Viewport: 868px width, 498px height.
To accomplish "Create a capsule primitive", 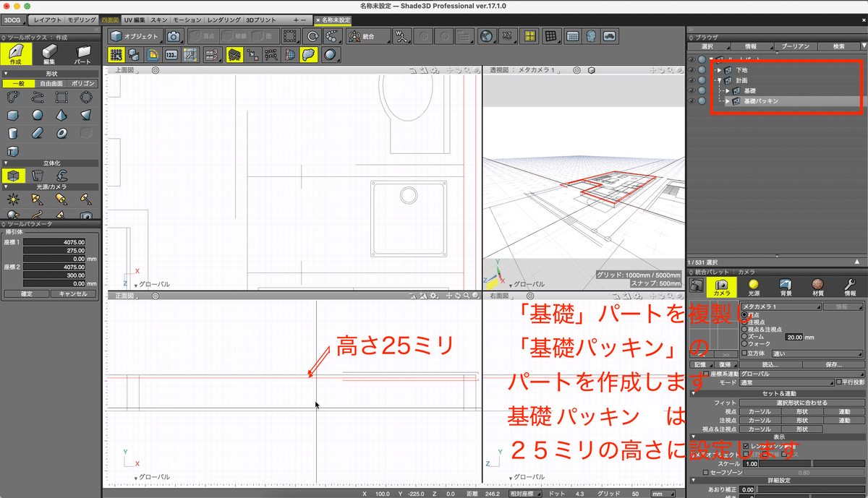I will tap(38, 133).
